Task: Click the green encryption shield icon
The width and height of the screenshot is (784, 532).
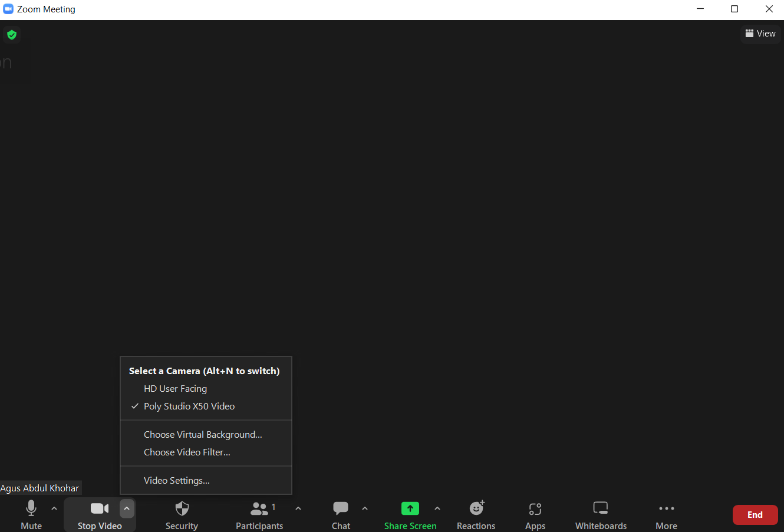Action: click(x=12, y=35)
